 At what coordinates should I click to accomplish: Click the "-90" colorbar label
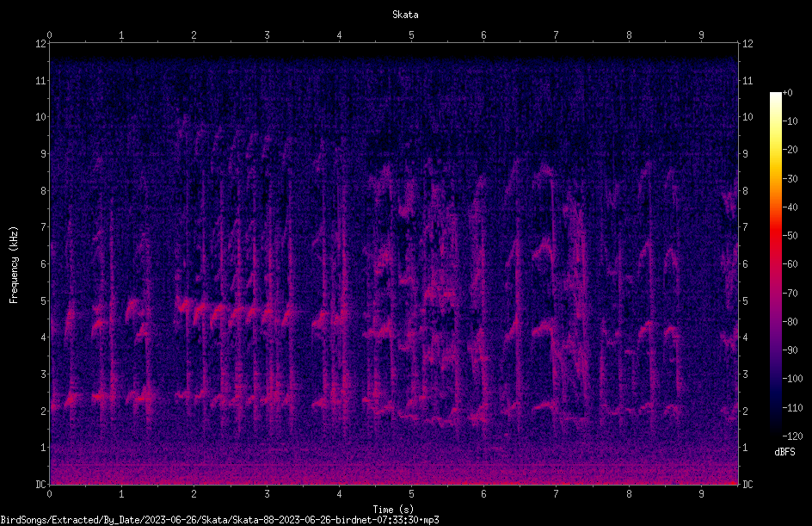[790, 350]
